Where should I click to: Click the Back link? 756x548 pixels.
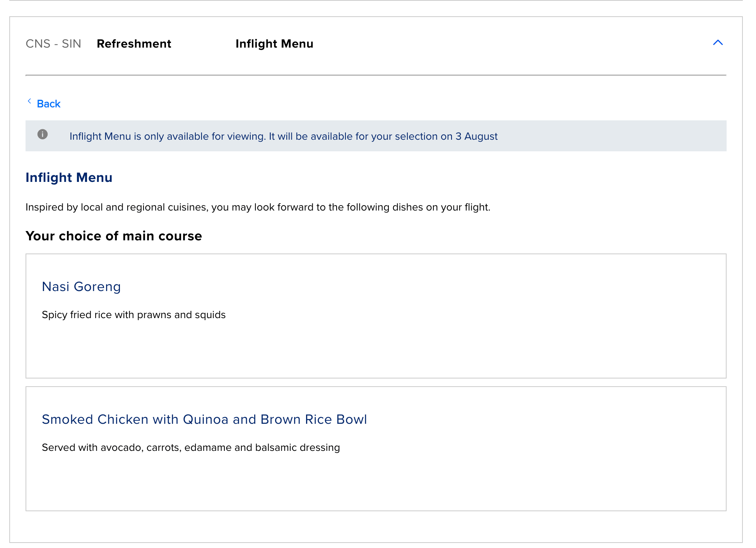49,104
